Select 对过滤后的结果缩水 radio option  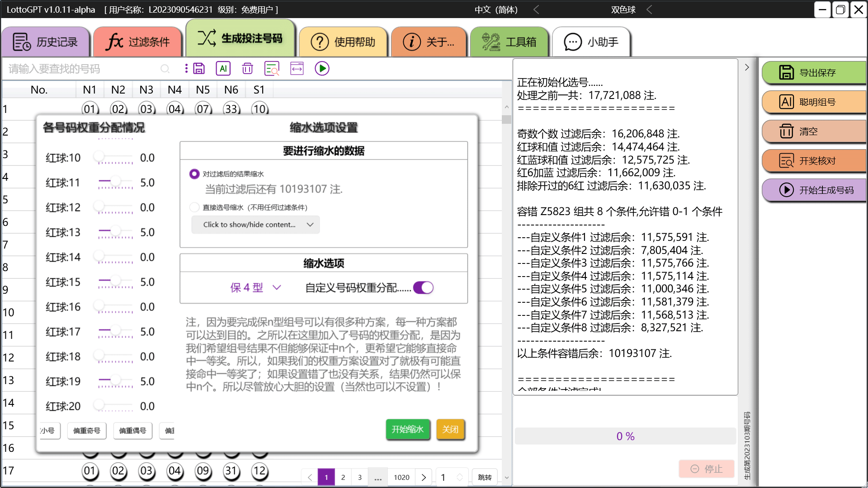click(194, 174)
